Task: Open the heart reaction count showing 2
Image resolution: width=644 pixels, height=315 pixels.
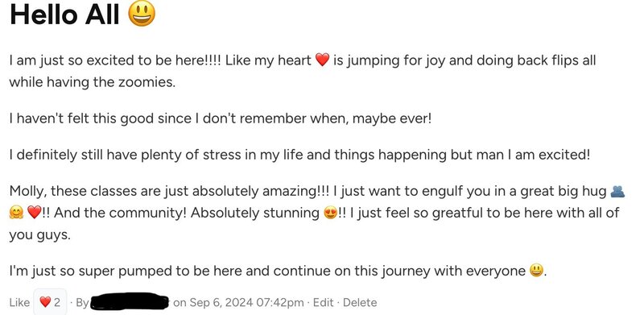Action: pyautogui.click(x=50, y=302)
